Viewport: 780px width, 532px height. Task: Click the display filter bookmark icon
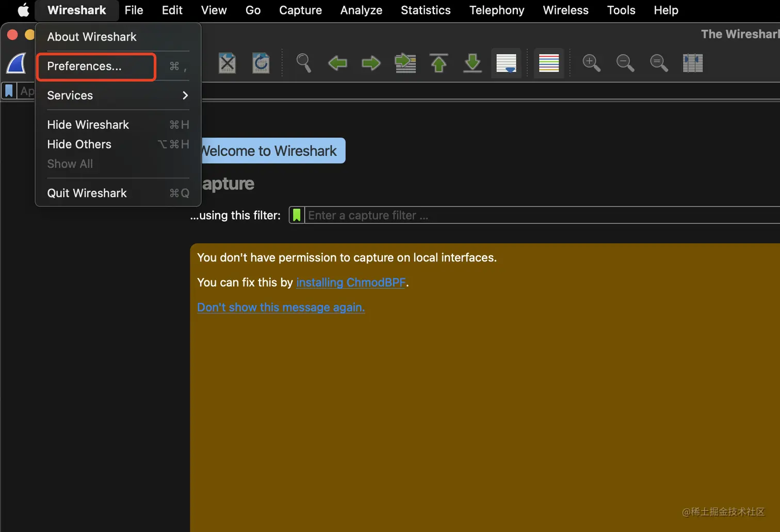(9, 91)
